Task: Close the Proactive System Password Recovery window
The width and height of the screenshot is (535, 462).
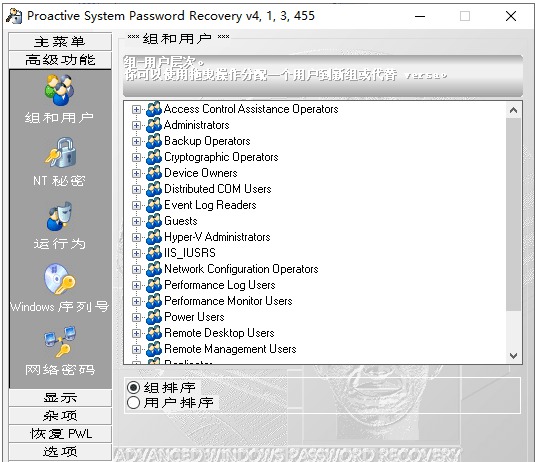Action: 511,16
